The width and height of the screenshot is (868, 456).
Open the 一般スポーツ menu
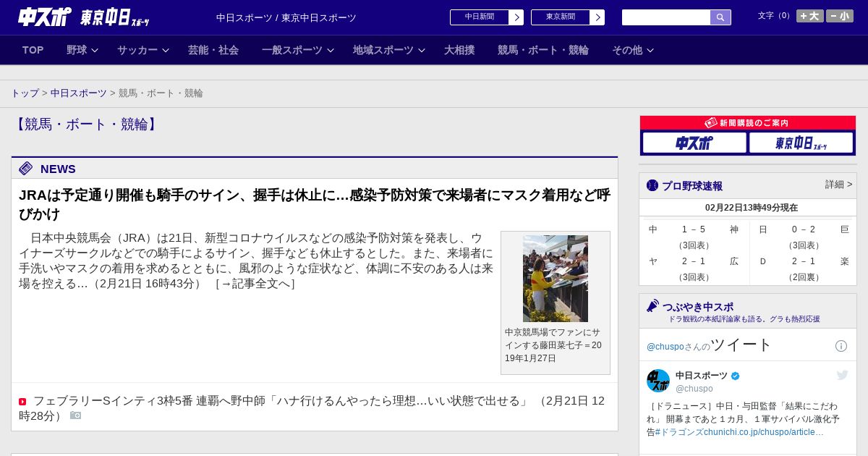pyautogui.click(x=292, y=50)
